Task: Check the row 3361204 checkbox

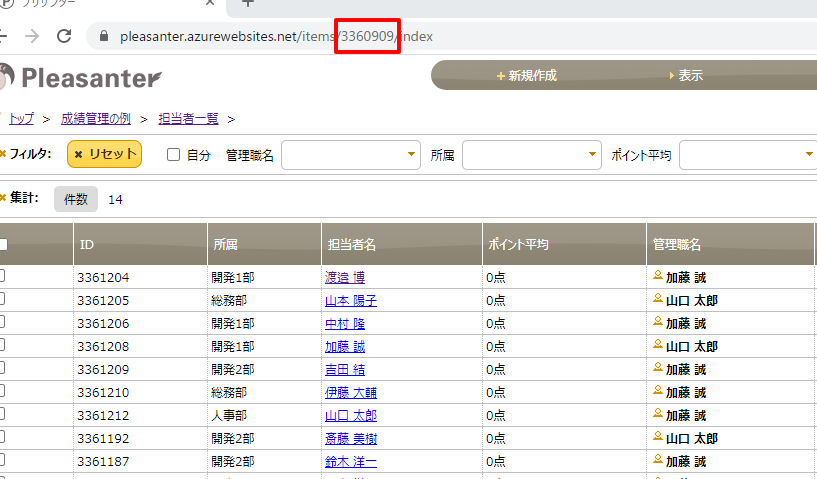Action: (2, 276)
